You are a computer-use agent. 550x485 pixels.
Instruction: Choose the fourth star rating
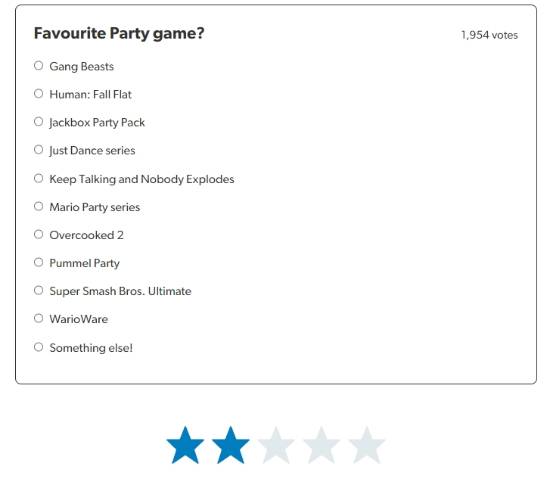(321, 445)
